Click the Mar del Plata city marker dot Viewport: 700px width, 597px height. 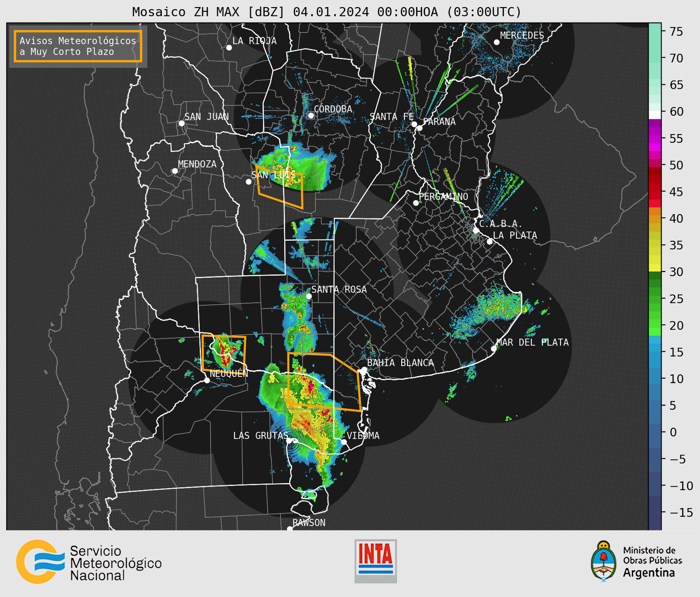coord(494,349)
